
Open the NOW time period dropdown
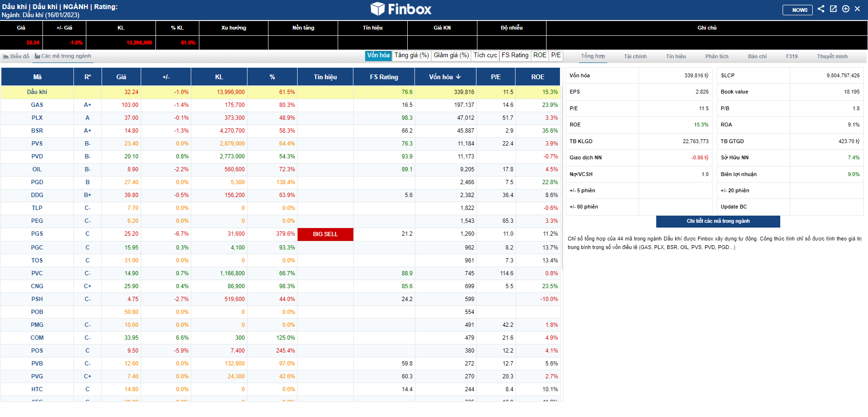(797, 10)
